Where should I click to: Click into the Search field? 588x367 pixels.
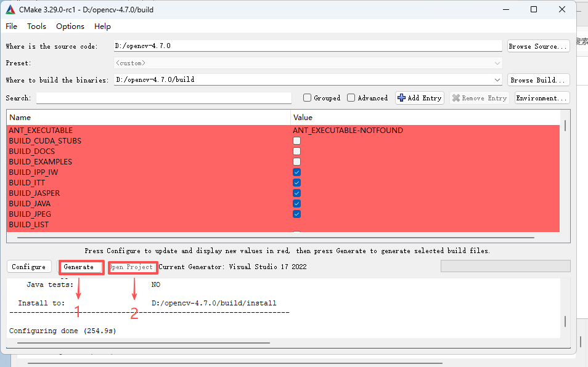click(164, 98)
